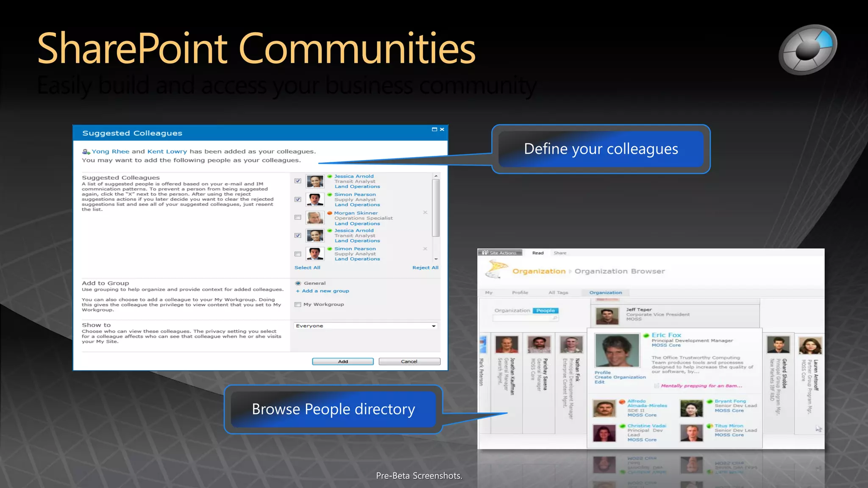Click the suggested colleagues list scrollbar thumb

coord(436,208)
